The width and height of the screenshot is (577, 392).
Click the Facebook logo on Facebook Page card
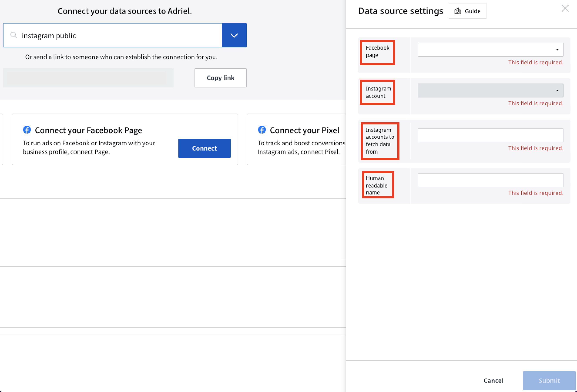click(27, 130)
